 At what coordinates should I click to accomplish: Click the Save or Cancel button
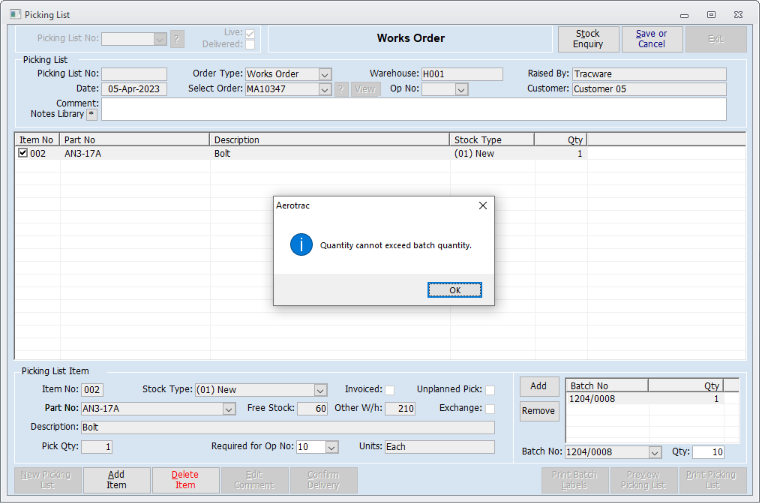[651, 39]
